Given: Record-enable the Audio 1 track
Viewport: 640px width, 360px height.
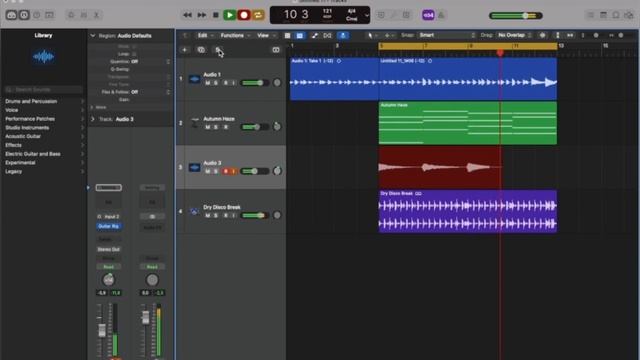Looking at the screenshot, I should [226, 83].
